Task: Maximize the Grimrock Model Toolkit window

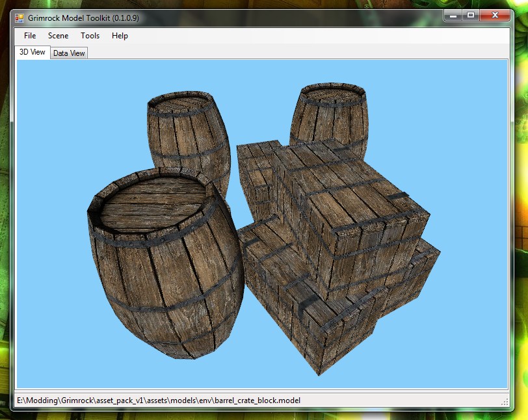Action: [x=471, y=16]
